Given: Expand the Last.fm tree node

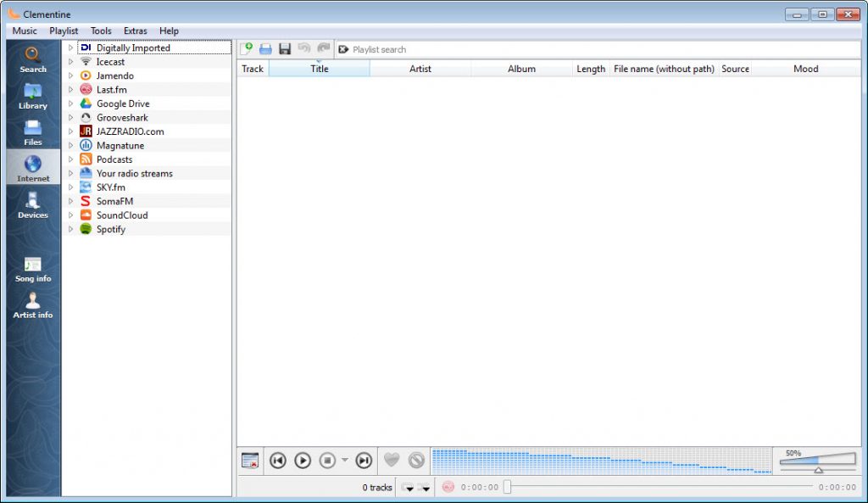Looking at the screenshot, I should coord(70,89).
